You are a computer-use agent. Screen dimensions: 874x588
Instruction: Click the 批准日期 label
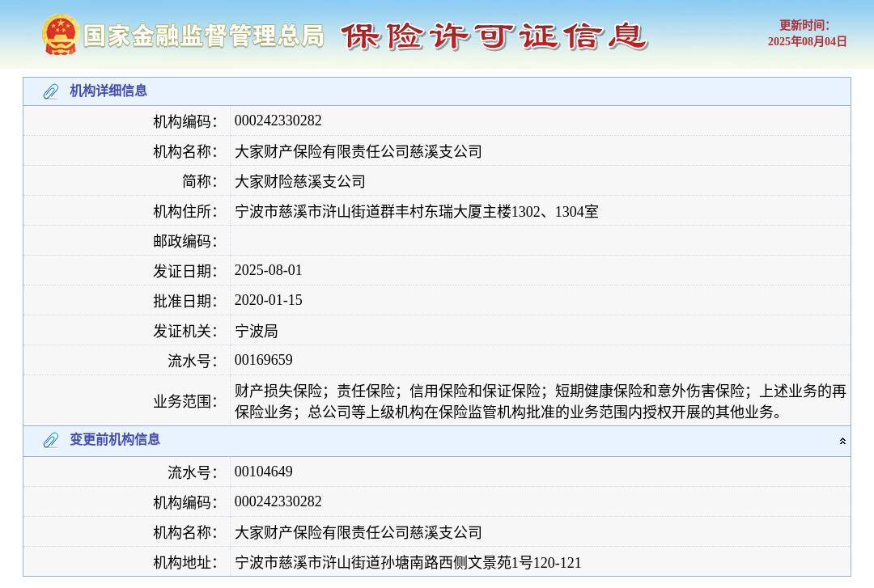185,302
